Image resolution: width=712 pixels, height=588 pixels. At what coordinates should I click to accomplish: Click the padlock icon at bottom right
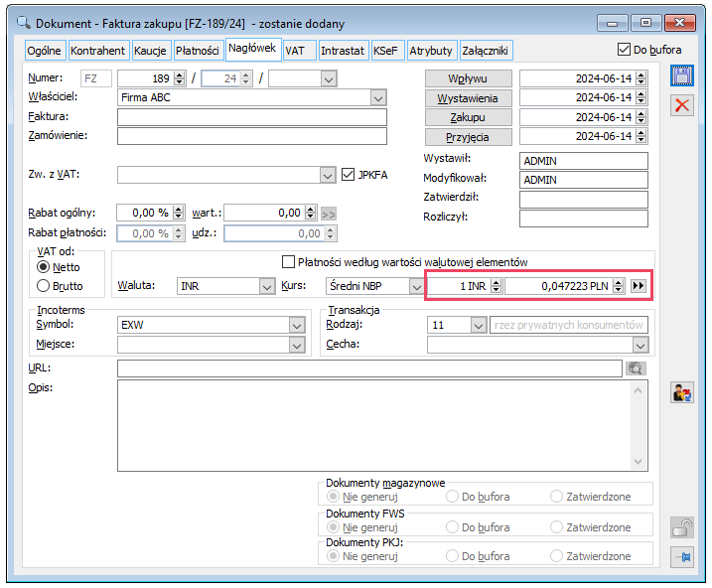[681, 527]
